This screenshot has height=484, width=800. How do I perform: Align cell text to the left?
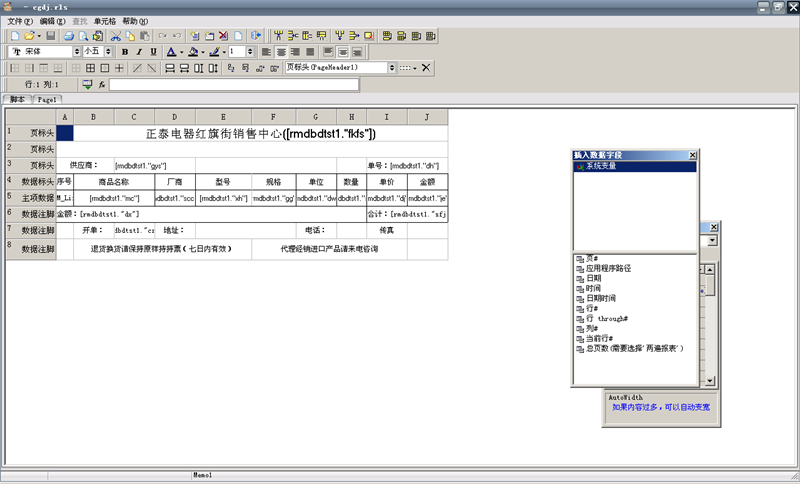coord(266,52)
